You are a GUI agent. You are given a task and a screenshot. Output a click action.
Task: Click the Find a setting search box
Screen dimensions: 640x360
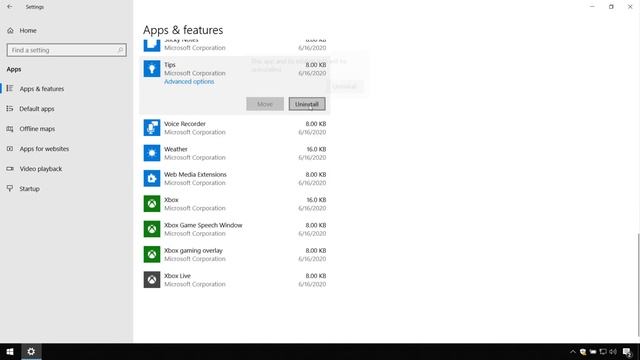coord(67,50)
